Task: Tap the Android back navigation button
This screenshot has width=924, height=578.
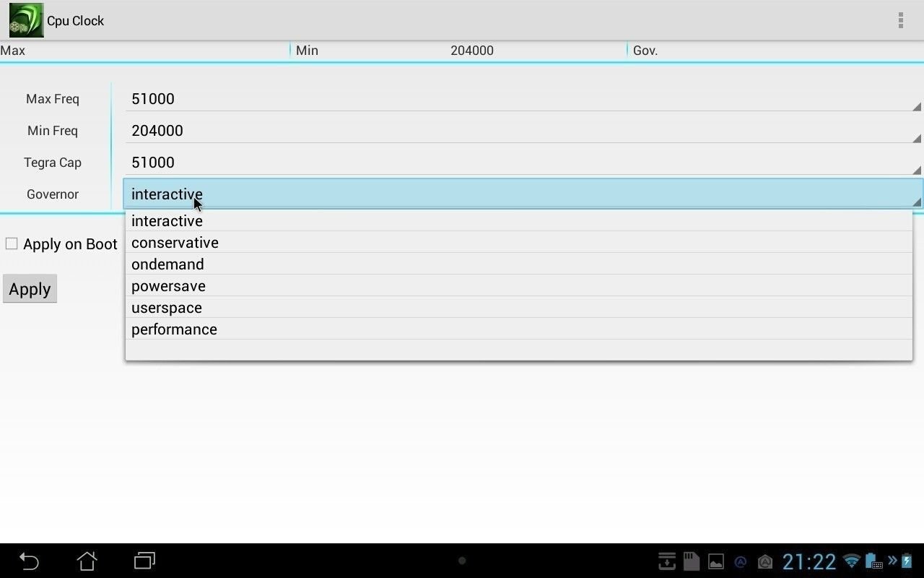Action: [x=29, y=561]
